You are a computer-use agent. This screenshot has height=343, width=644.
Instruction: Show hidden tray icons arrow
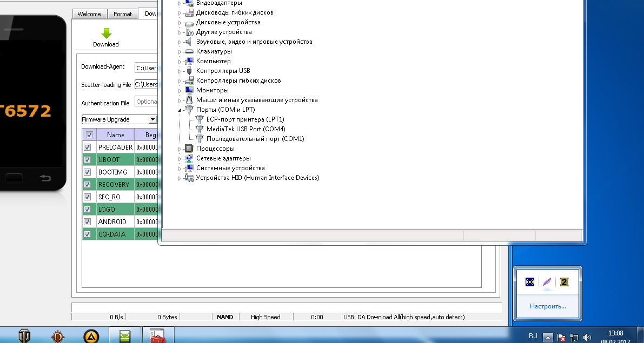pyautogui.click(x=548, y=338)
